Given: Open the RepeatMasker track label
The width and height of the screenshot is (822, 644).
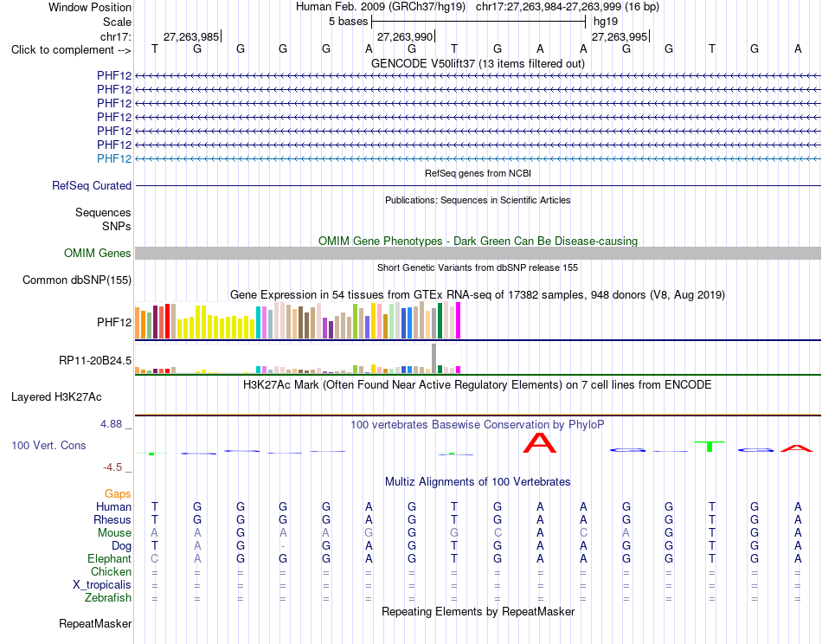Looking at the screenshot, I should tap(95, 623).
